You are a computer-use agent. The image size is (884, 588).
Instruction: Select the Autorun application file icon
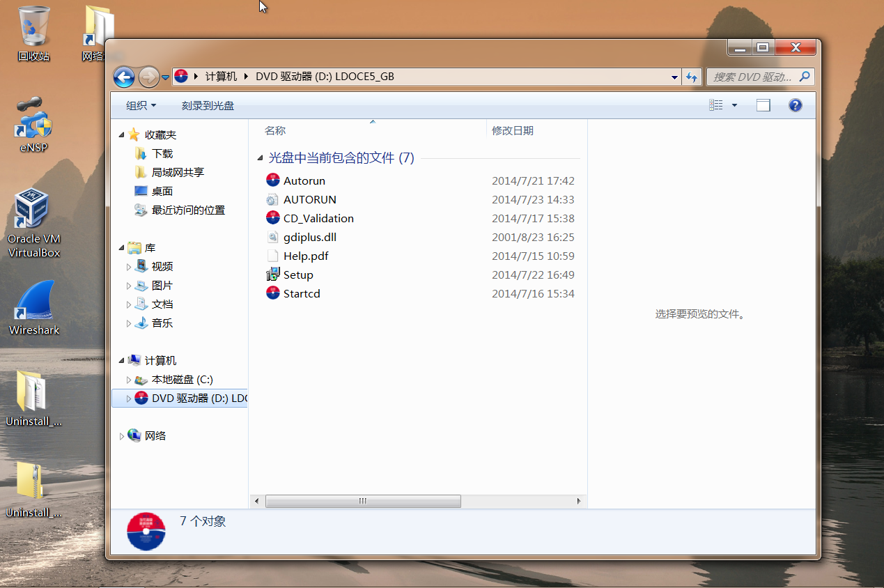point(273,180)
